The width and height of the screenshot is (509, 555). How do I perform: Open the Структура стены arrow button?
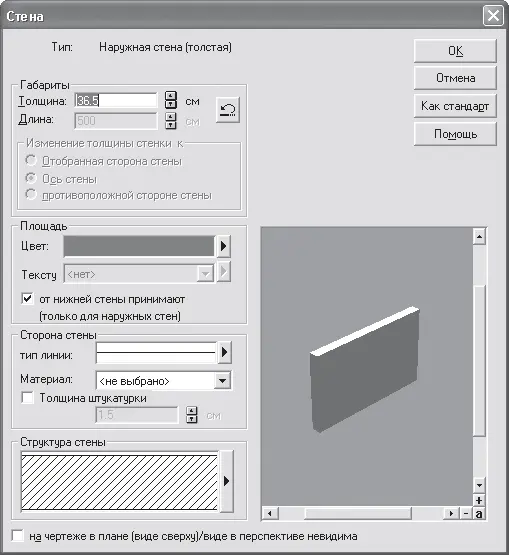coord(227,481)
